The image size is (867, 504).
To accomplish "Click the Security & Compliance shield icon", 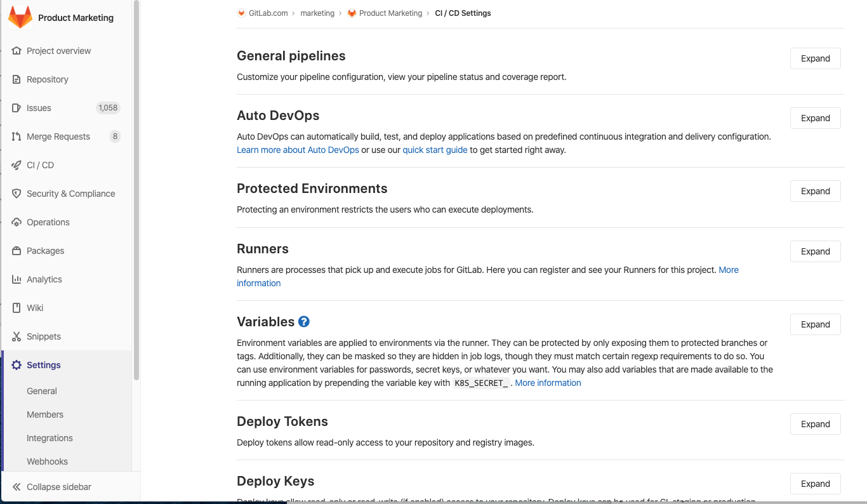I will [15, 194].
